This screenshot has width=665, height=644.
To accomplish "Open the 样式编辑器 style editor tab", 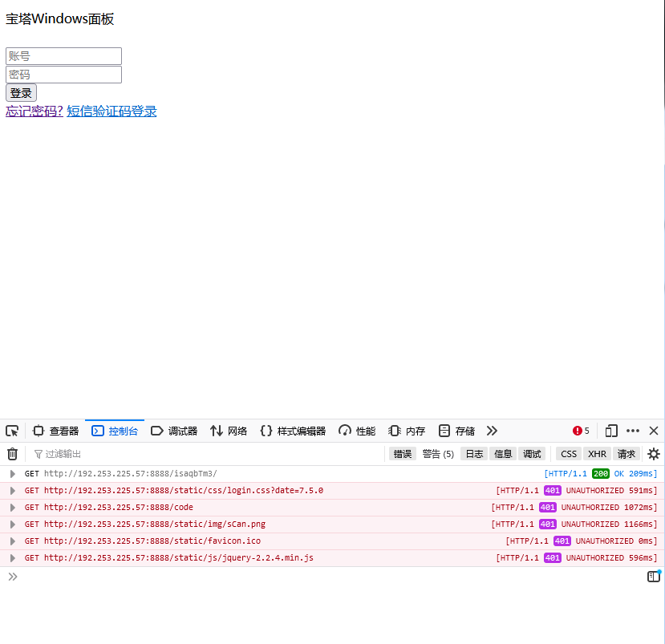I will [293, 431].
